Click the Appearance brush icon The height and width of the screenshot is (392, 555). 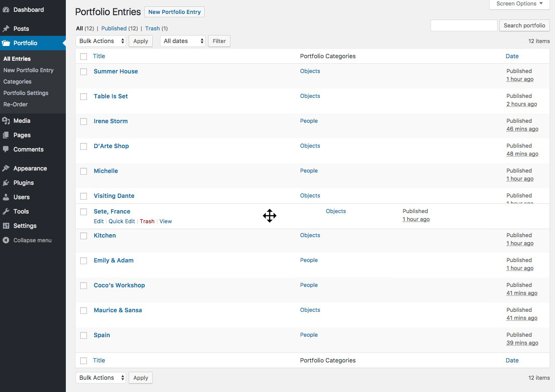6,168
